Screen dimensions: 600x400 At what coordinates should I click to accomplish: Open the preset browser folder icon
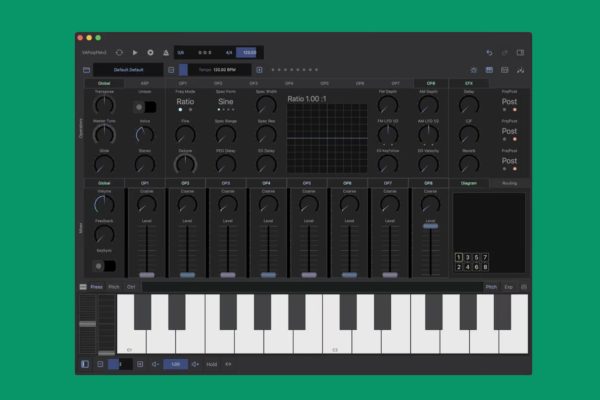[86, 70]
